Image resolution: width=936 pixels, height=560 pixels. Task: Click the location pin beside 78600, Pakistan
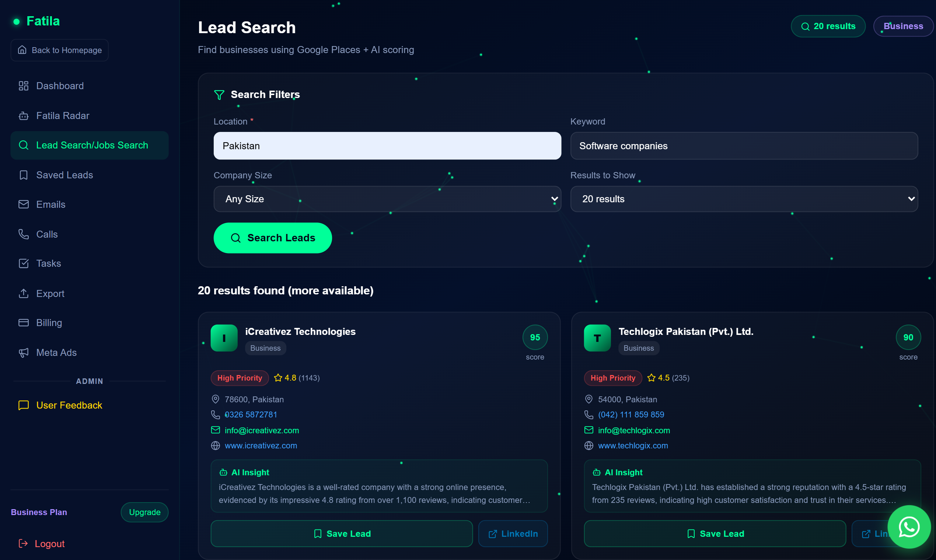[216, 399]
